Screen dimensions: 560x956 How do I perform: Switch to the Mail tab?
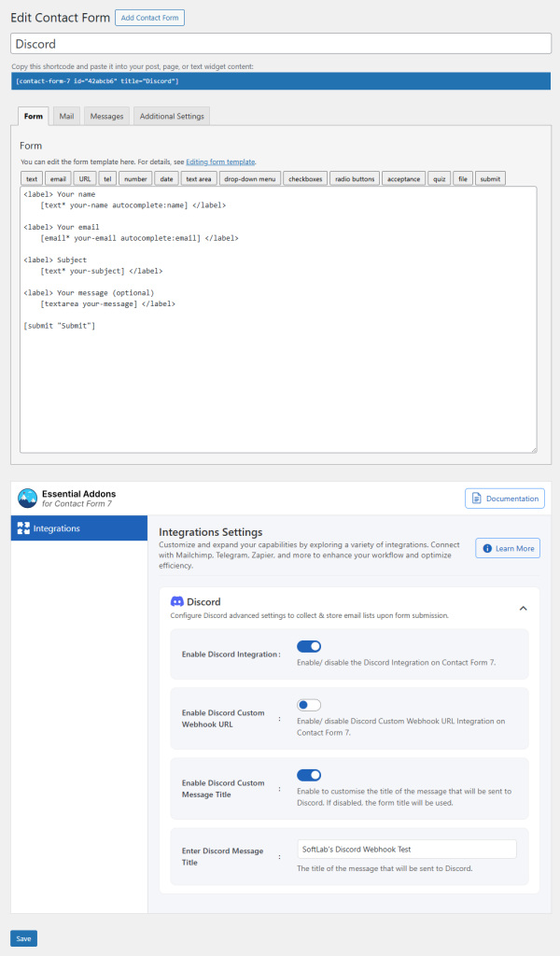66,116
